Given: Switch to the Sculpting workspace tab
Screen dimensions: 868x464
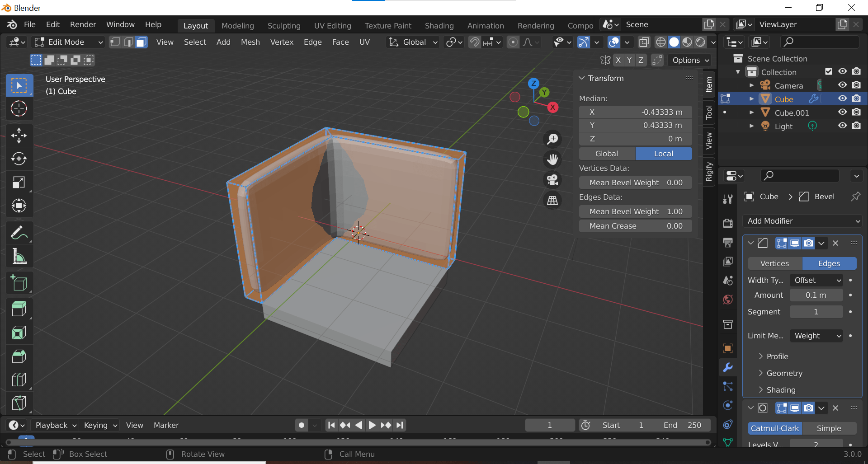Looking at the screenshot, I should (x=283, y=26).
